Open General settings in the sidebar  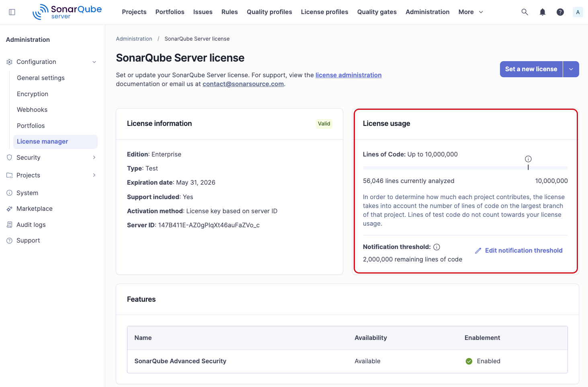pos(41,78)
